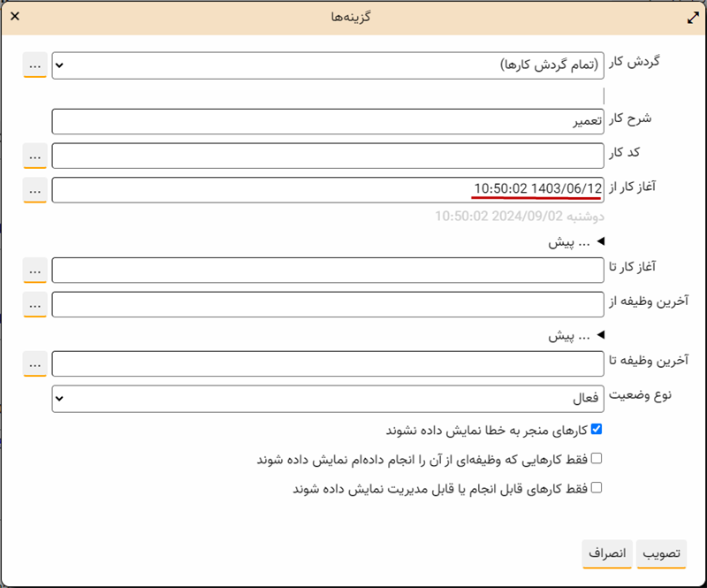Open the نوع وضعیت dropdown showing فعال
This screenshot has height=588, width=707.
click(x=327, y=398)
